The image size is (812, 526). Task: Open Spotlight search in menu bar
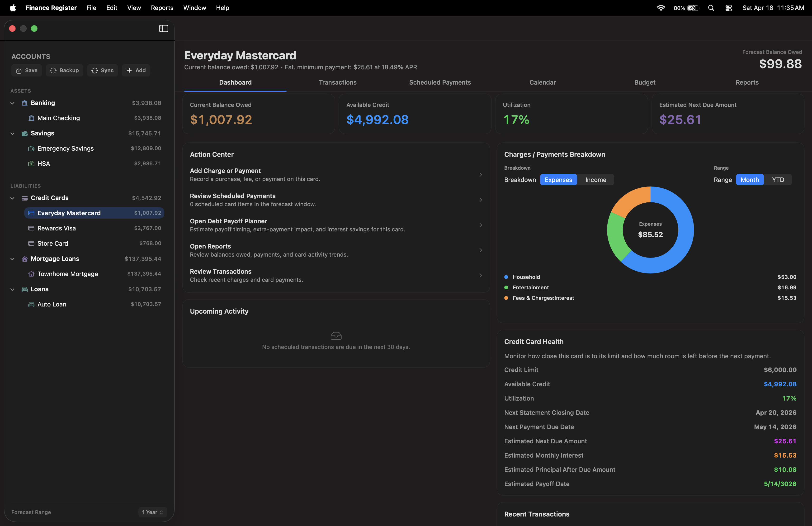tap(711, 8)
